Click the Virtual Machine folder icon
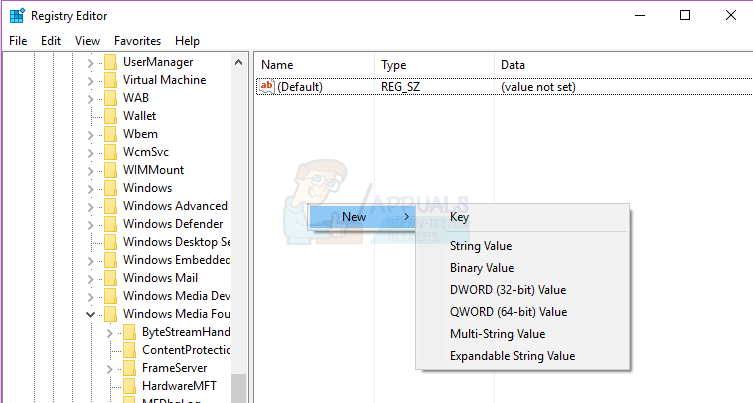 tap(110, 80)
